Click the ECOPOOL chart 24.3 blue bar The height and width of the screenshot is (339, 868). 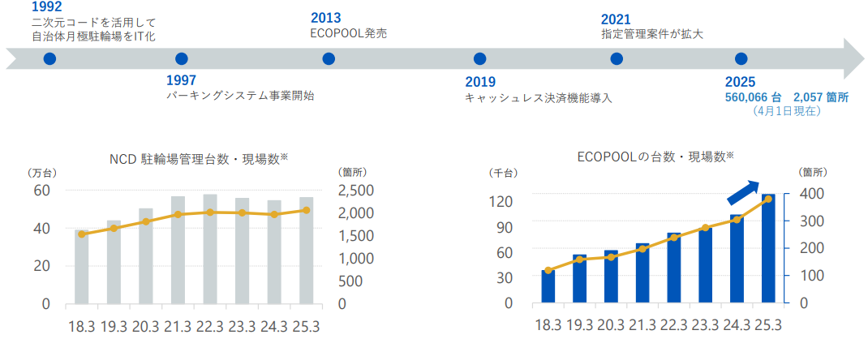[x=737, y=260]
